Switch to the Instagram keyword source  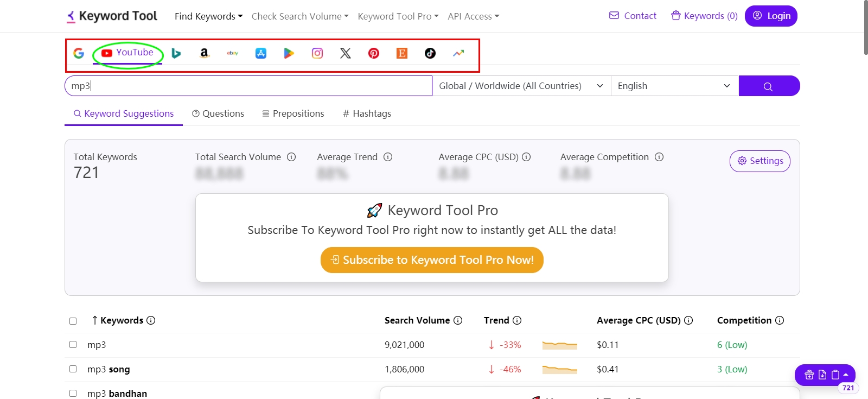pyautogui.click(x=317, y=53)
